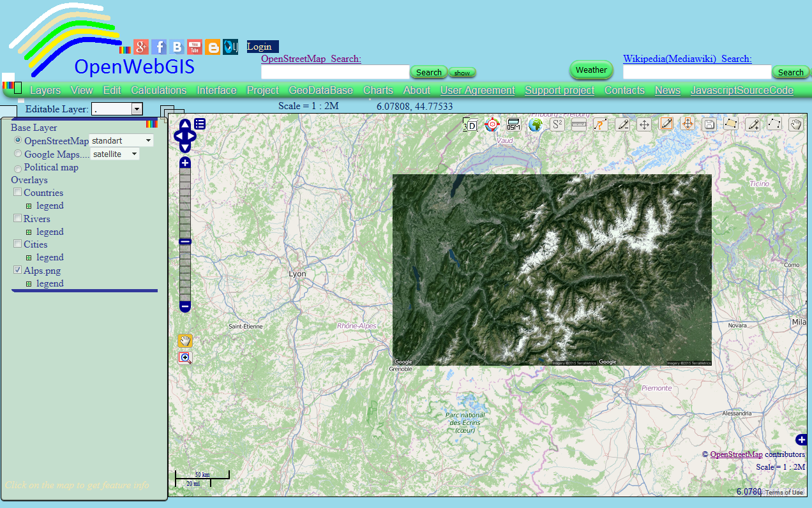Image resolution: width=812 pixels, height=508 pixels.
Task: Click the layer list icon on map
Action: (x=200, y=124)
